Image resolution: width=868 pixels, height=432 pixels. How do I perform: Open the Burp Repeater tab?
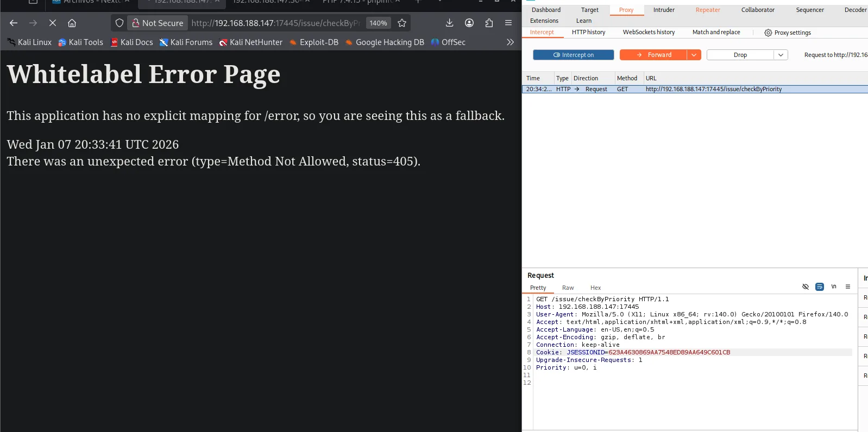708,10
